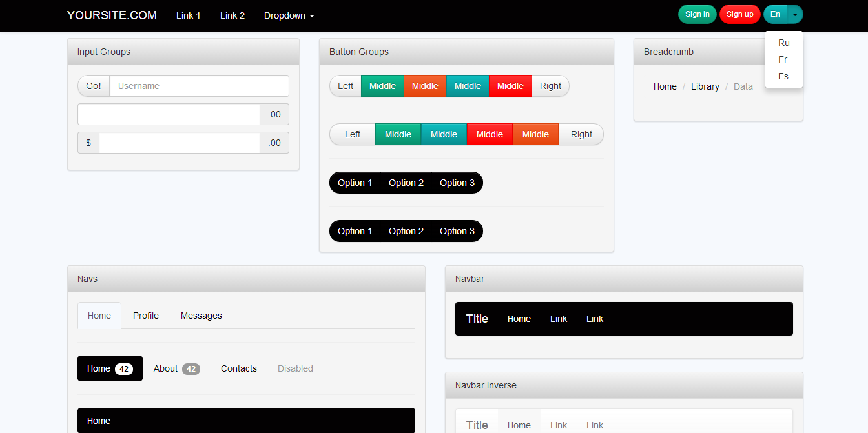Select Option 1 in first black button group
This screenshot has width=868, height=433.
pos(355,183)
